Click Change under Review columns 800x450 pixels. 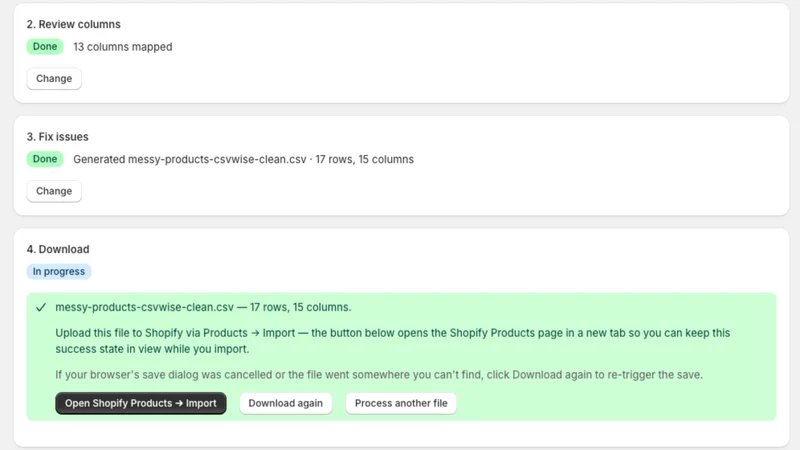[54, 79]
